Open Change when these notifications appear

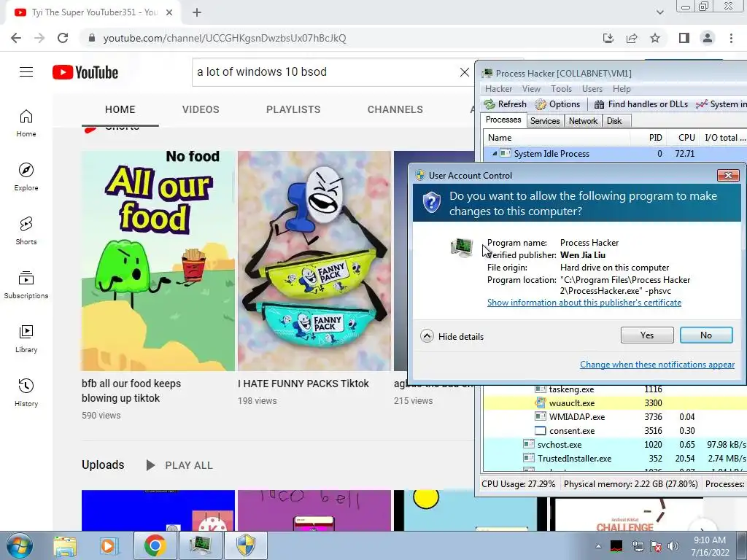point(657,365)
